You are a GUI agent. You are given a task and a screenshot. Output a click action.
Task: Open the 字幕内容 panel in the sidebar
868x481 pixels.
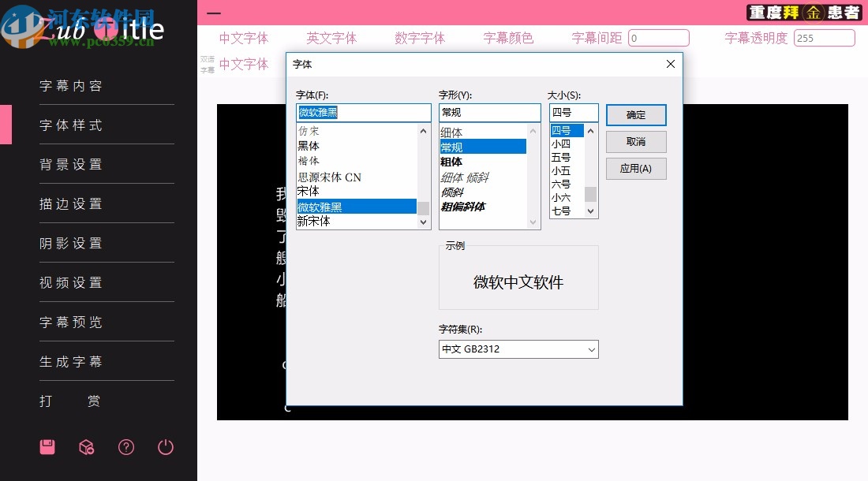[71, 85]
